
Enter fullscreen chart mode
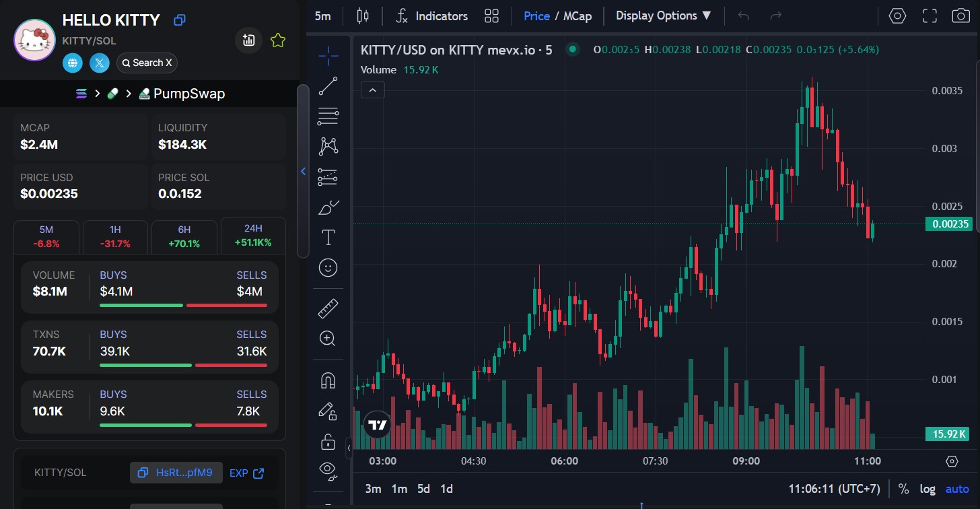pos(930,15)
